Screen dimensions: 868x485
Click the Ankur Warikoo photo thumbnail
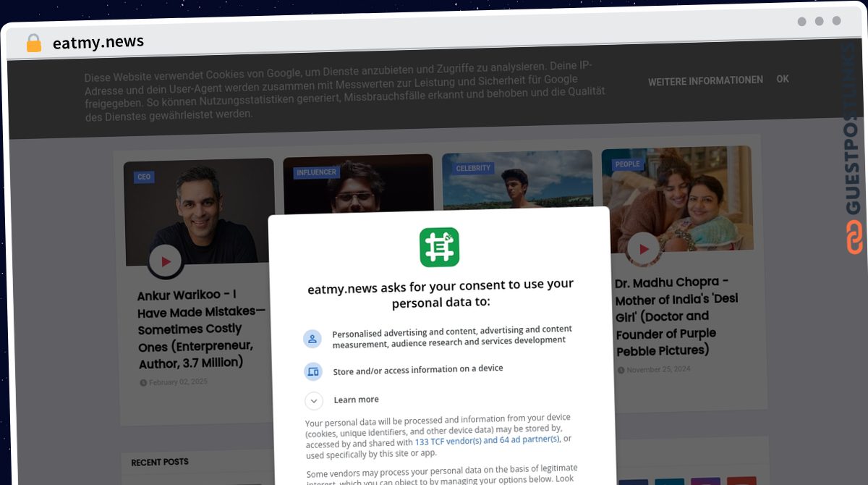click(x=199, y=211)
